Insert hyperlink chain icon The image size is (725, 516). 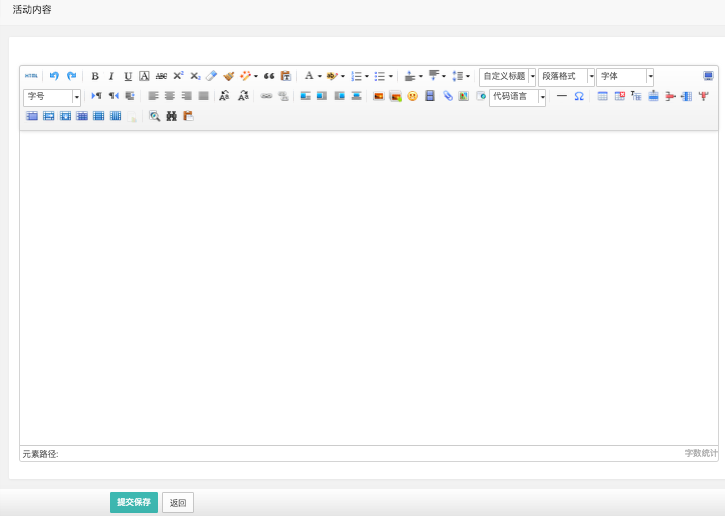266,96
